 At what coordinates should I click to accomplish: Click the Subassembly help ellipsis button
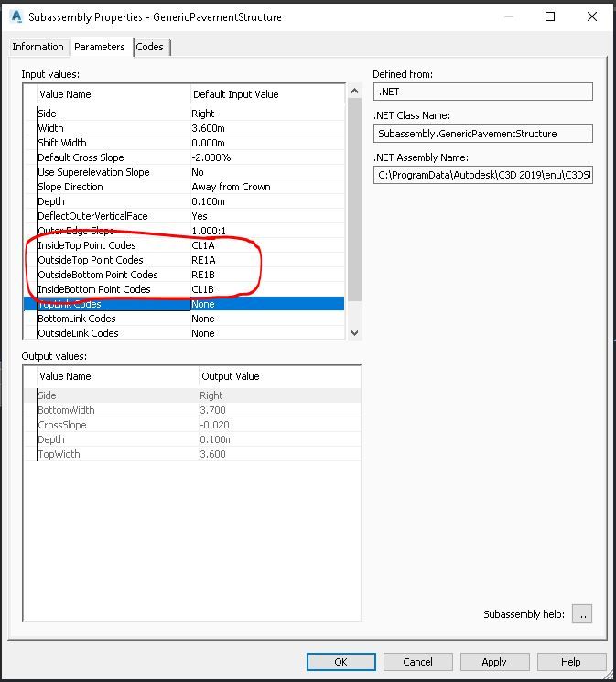click(581, 614)
